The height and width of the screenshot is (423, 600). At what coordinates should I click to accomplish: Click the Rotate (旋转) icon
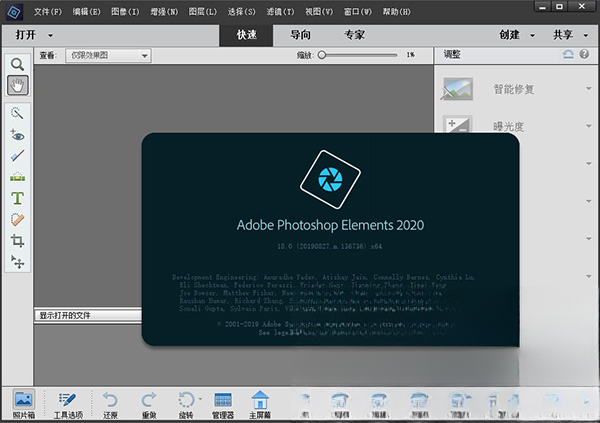186,400
